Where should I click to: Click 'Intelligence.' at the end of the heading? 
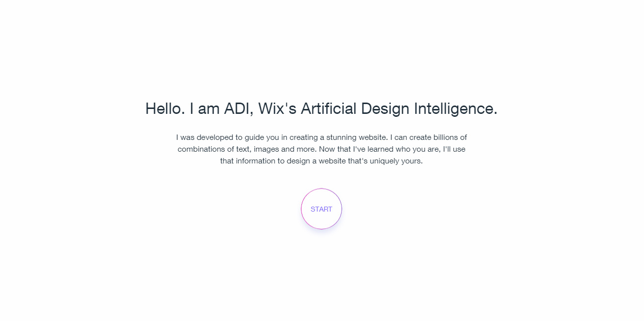456,108
